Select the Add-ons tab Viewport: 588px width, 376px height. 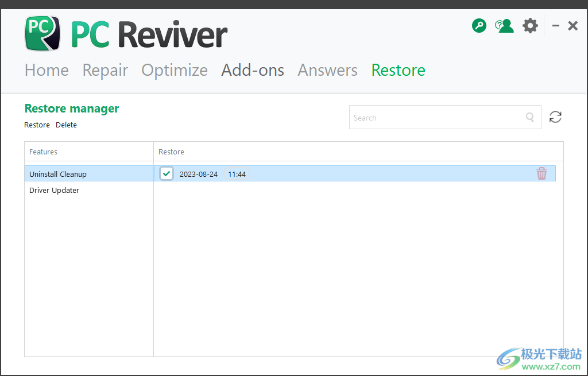[x=253, y=70]
